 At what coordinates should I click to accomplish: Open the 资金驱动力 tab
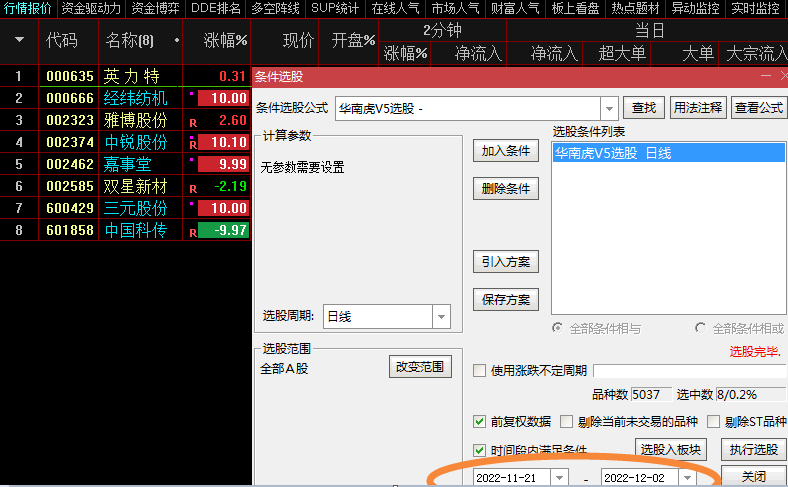[x=90, y=9]
